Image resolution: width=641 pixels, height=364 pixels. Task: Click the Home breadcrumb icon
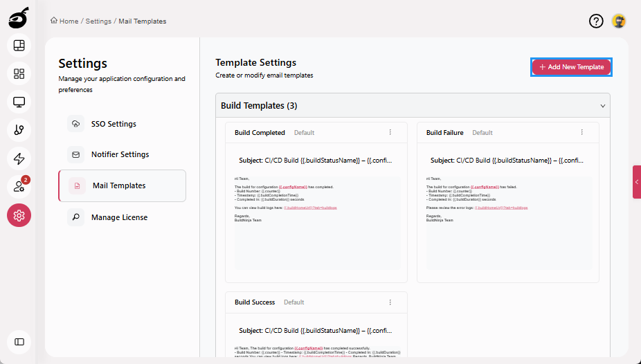(54, 21)
